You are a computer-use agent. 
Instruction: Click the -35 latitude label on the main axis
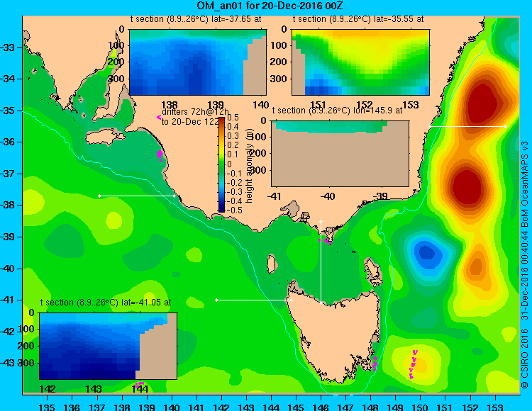(x=8, y=111)
